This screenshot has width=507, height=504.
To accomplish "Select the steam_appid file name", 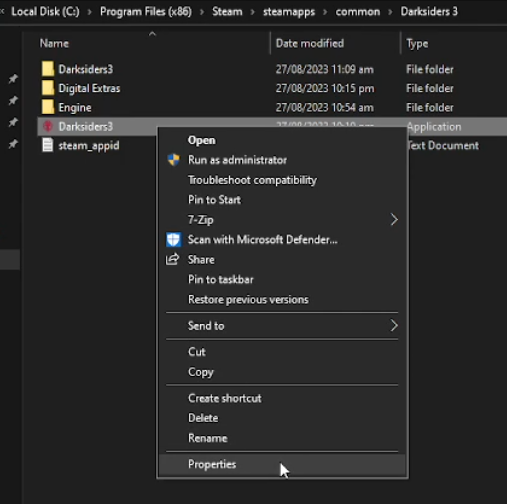I will [89, 146].
